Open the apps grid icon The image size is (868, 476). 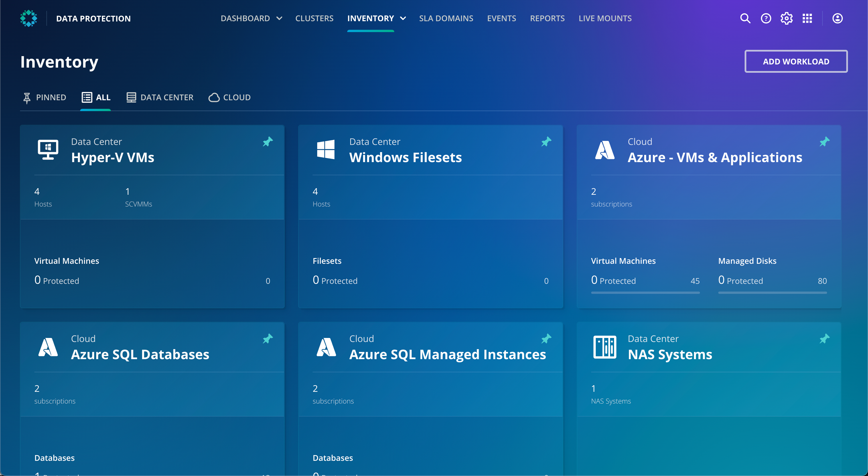coord(807,18)
